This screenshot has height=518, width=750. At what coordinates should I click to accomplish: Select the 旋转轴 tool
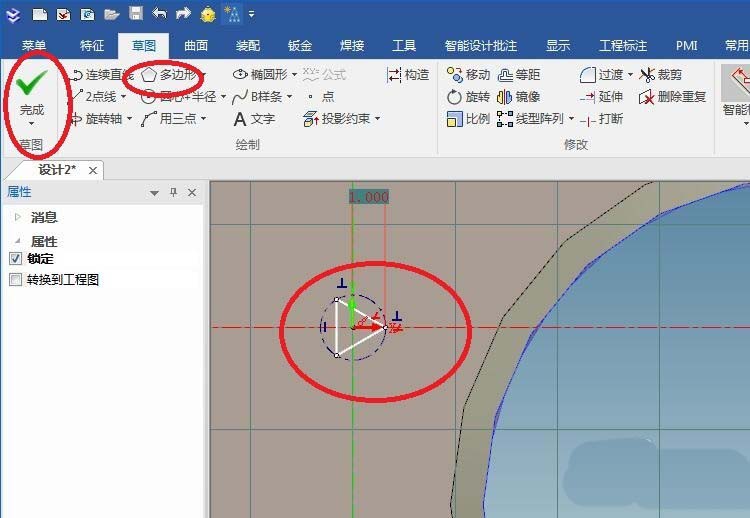tap(97, 119)
